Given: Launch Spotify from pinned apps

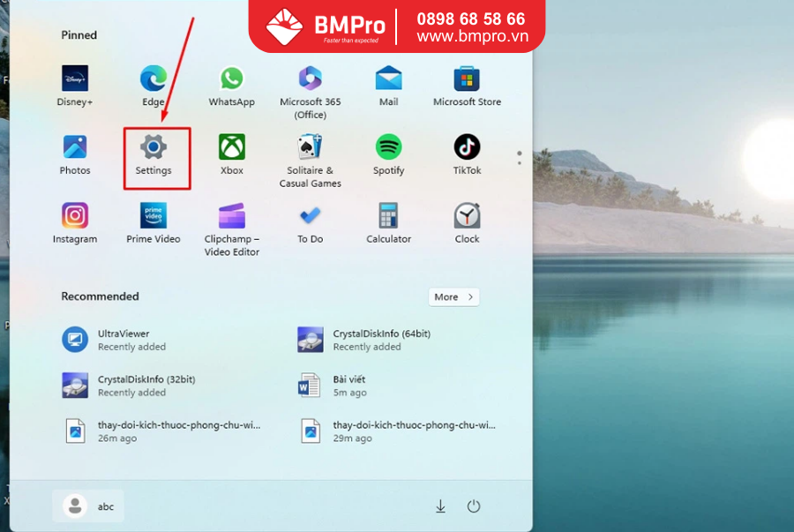Looking at the screenshot, I should [388, 155].
